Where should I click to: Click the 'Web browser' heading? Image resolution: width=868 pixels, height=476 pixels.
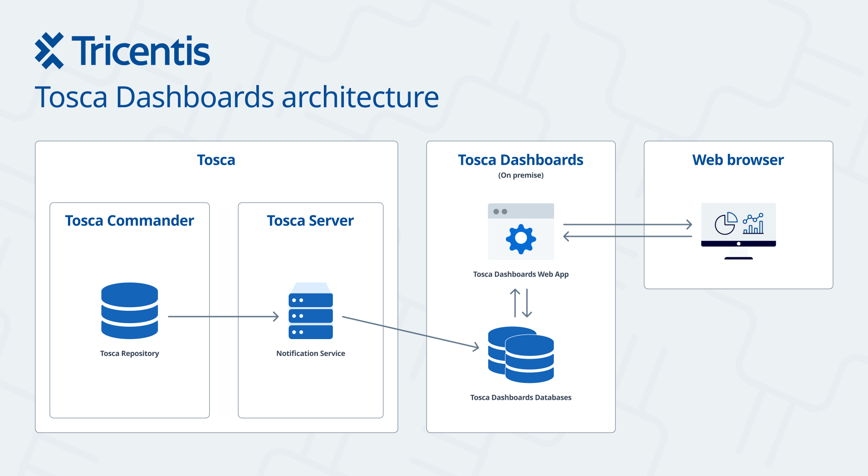tap(738, 160)
